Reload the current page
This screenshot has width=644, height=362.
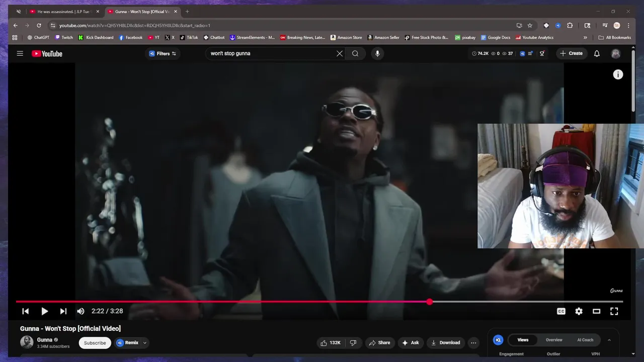tap(39, 25)
